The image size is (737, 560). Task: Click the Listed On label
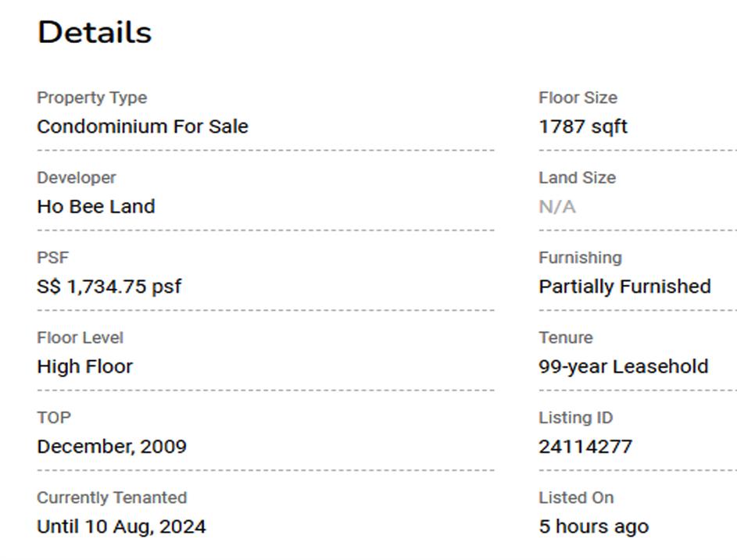click(575, 498)
